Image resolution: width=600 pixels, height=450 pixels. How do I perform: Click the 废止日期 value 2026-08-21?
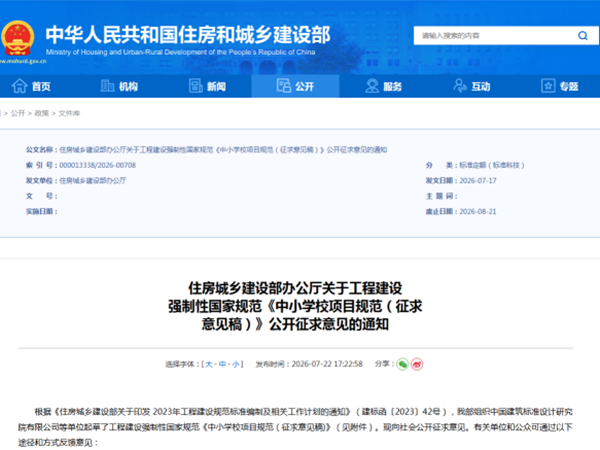[478, 212]
